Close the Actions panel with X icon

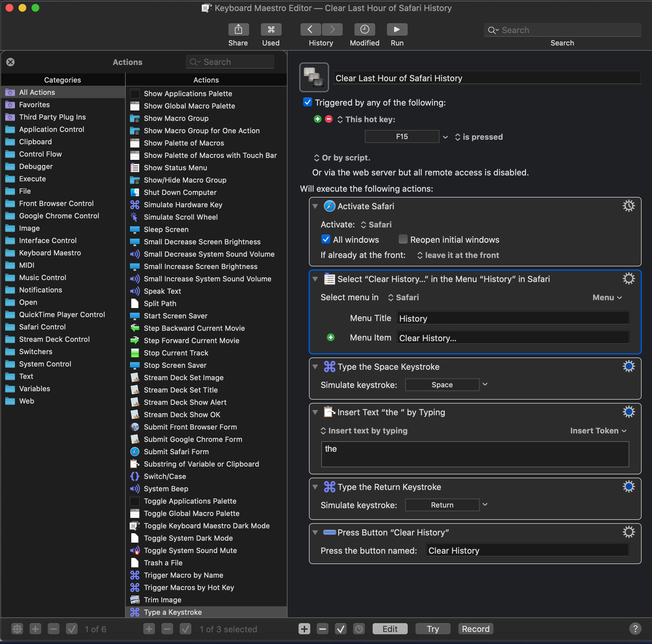(x=10, y=62)
